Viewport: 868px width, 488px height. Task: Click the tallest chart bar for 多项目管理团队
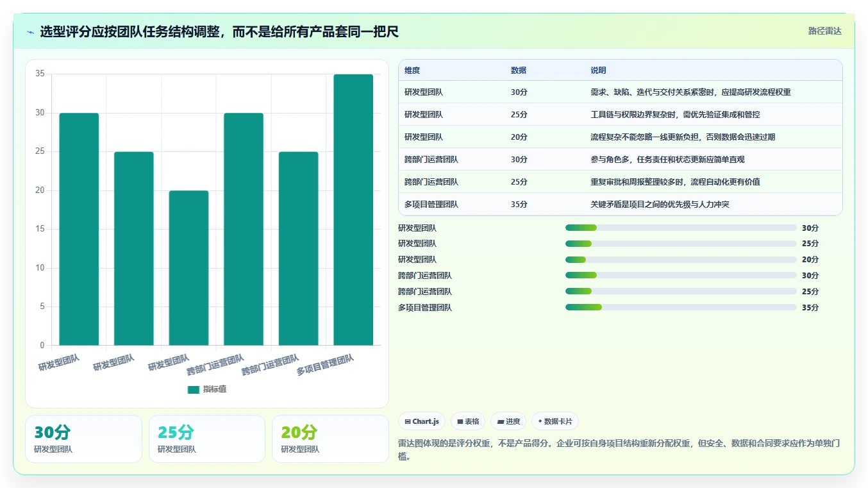(x=353, y=210)
